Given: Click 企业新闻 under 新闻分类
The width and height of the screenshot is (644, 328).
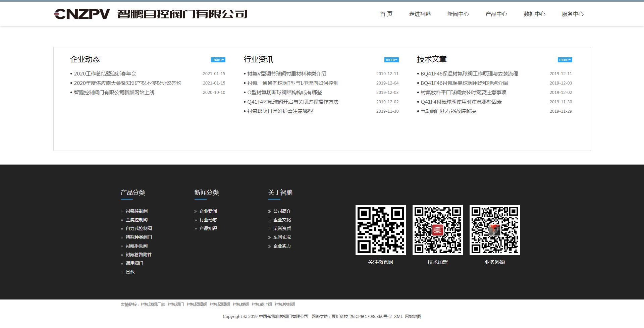Looking at the screenshot, I should (208, 211).
